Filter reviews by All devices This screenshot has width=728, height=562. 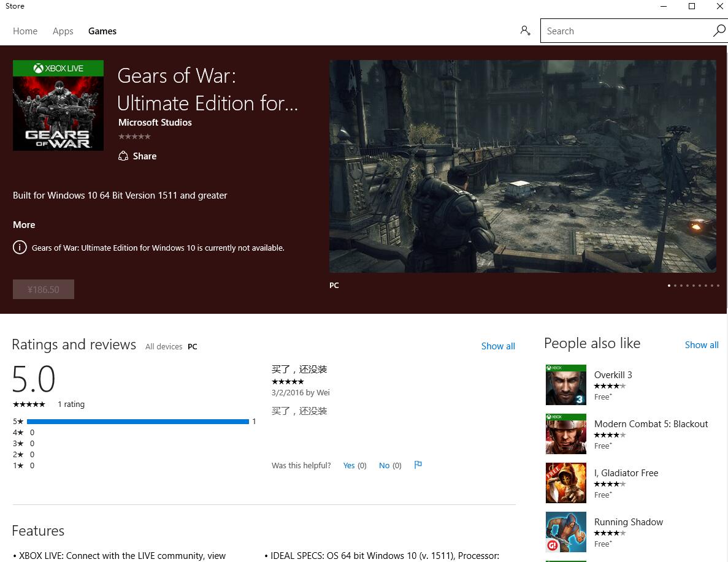[x=163, y=347]
